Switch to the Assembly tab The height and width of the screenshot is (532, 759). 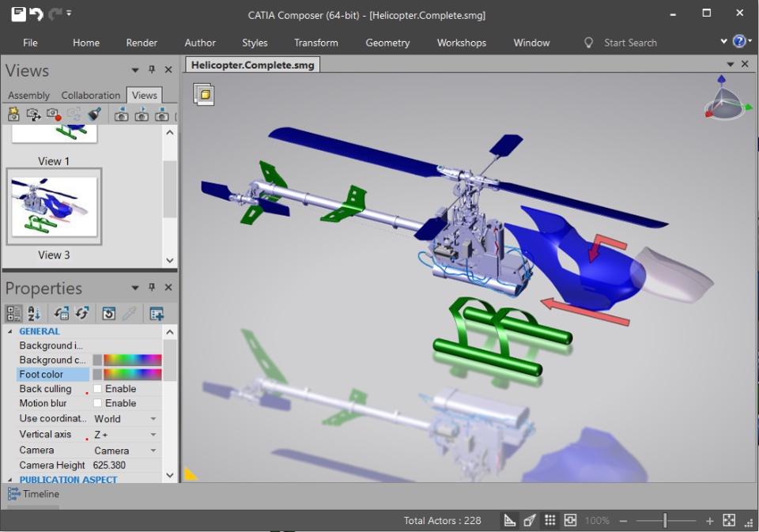(x=28, y=96)
